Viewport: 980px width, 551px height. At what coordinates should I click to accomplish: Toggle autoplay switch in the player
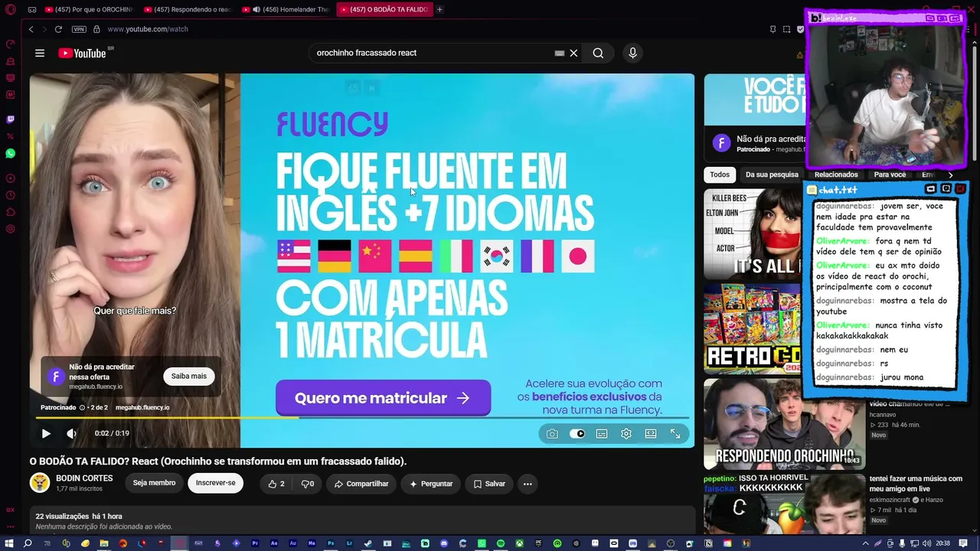pos(577,434)
